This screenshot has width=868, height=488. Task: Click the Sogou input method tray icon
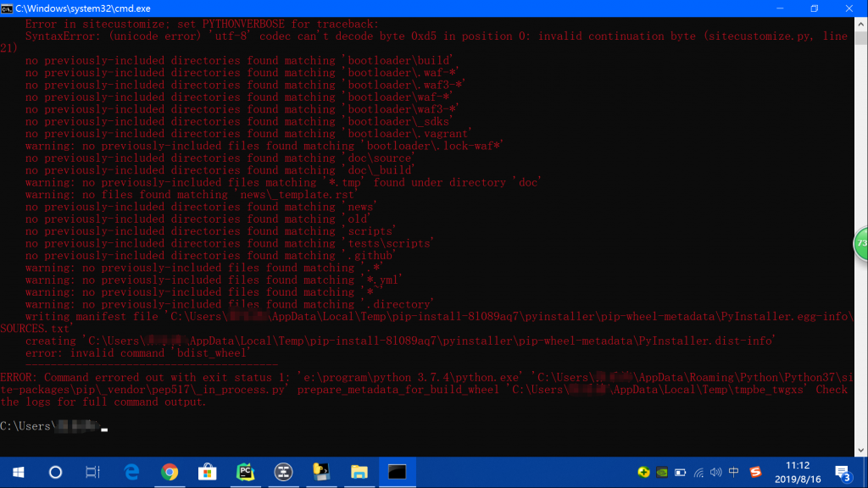coord(755,472)
